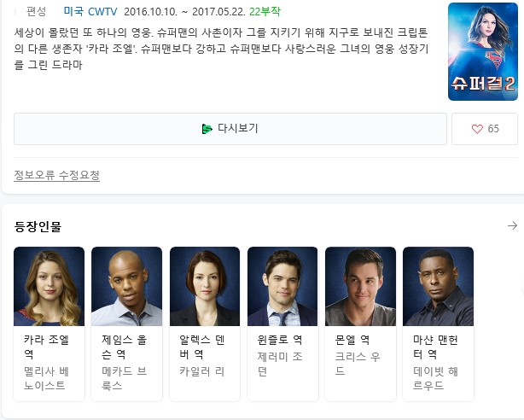
Task: Open the 미국 CWTV channel link
Action: pos(90,12)
